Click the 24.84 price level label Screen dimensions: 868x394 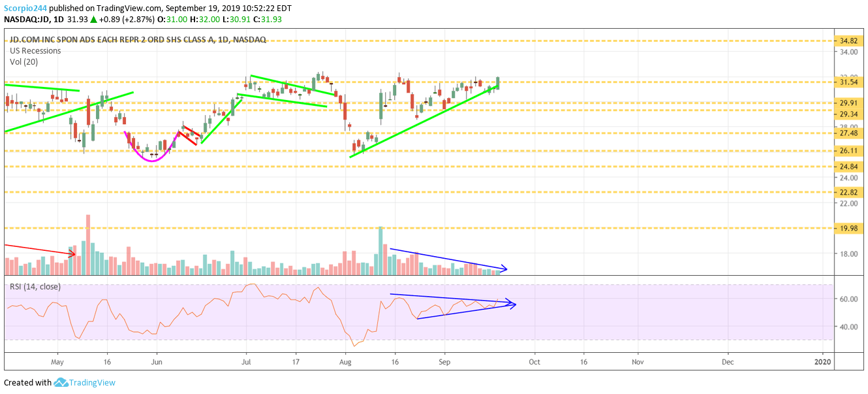848,167
